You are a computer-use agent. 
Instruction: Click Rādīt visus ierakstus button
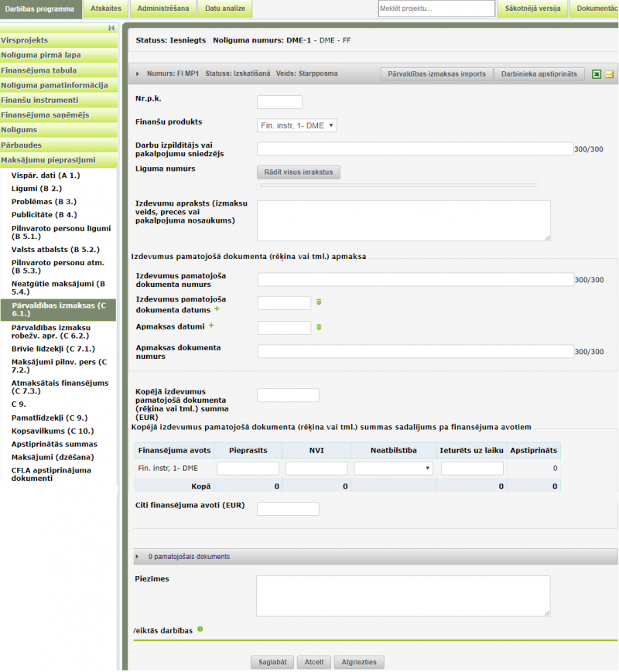tap(299, 172)
